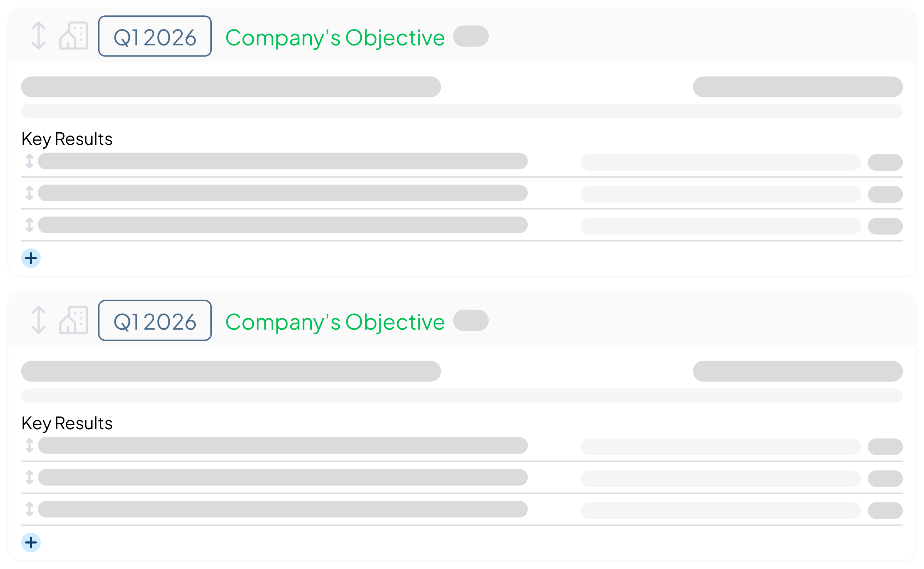The image size is (924, 569).
Task: Open the Q1 2026 period selector on the bottom card
Action: click(155, 320)
